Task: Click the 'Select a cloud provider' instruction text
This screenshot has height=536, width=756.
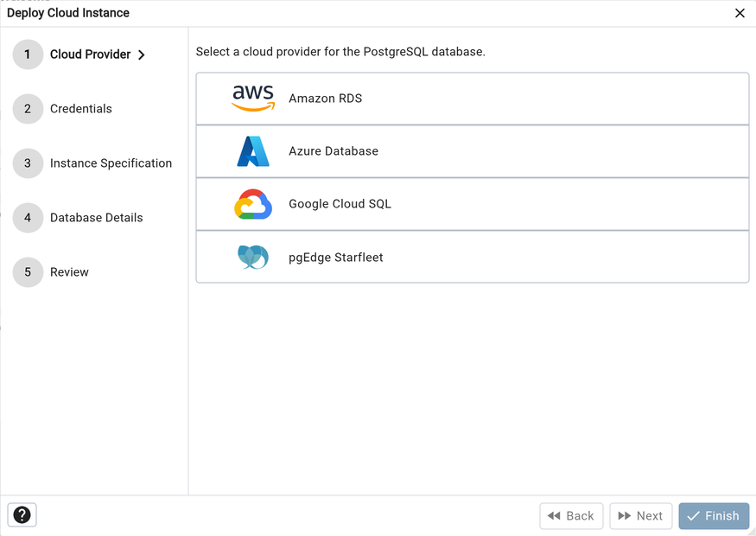Action: (340, 52)
